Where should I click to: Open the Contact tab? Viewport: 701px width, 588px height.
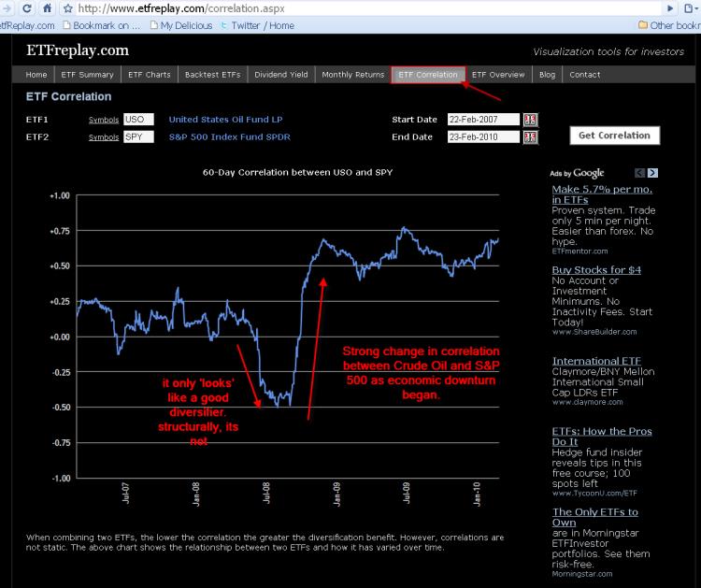[x=585, y=75]
